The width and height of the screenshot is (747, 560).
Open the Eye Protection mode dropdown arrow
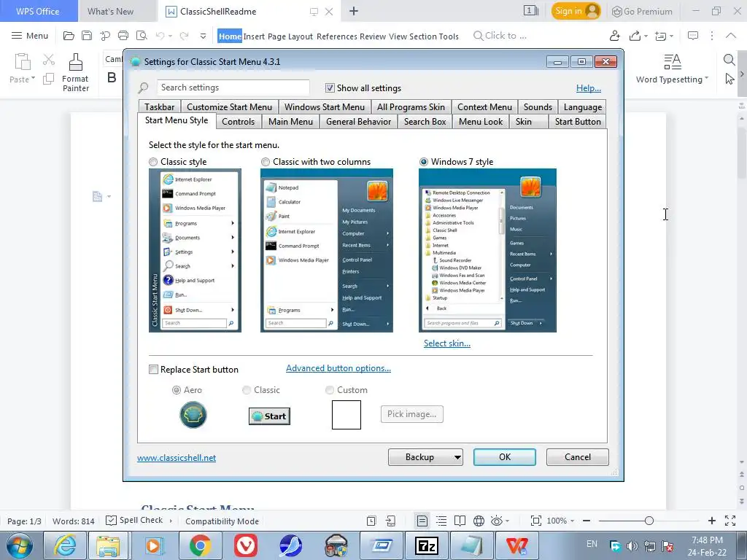(x=508, y=521)
